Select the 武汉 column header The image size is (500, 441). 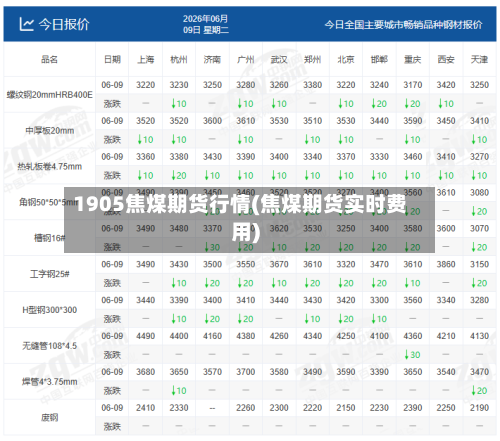point(279,60)
